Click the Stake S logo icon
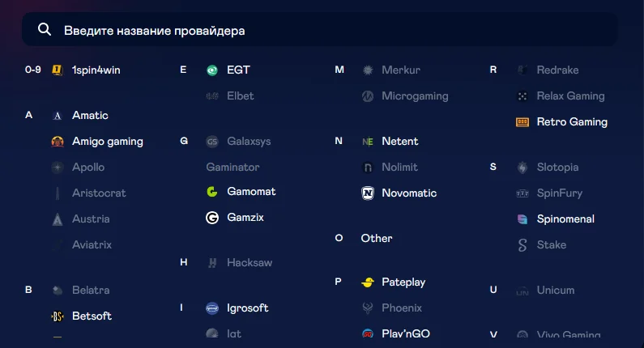The width and height of the screenshot is (644, 348). pos(522,245)
